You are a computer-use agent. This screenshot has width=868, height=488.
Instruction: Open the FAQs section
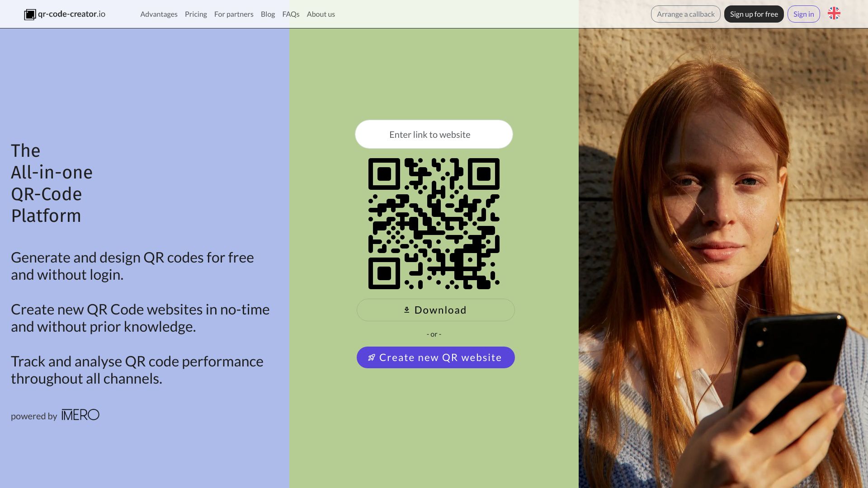point(291,14)
